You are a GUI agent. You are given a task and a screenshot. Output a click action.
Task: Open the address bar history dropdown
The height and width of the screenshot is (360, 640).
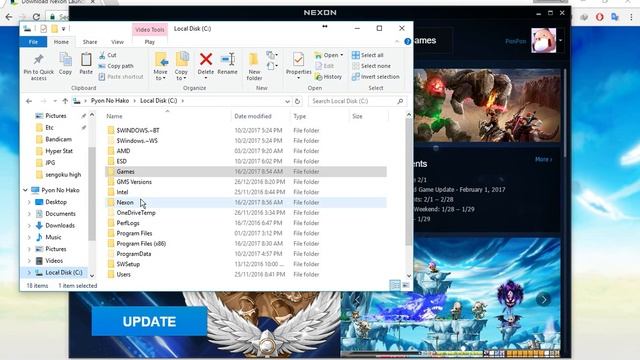287,101
